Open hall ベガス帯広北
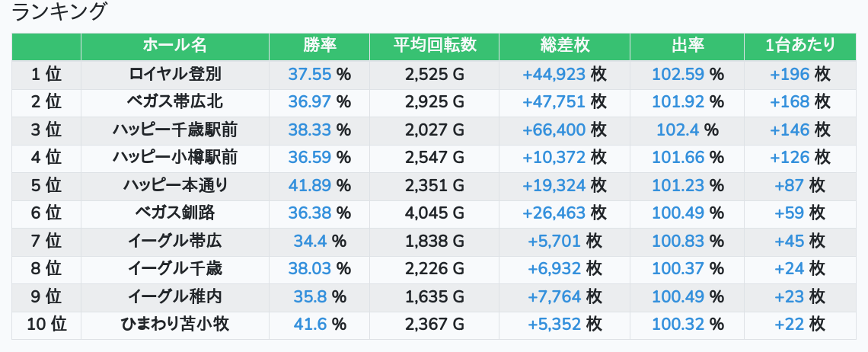The height and width of the screenshot is (352, 868). pos(175,102)
